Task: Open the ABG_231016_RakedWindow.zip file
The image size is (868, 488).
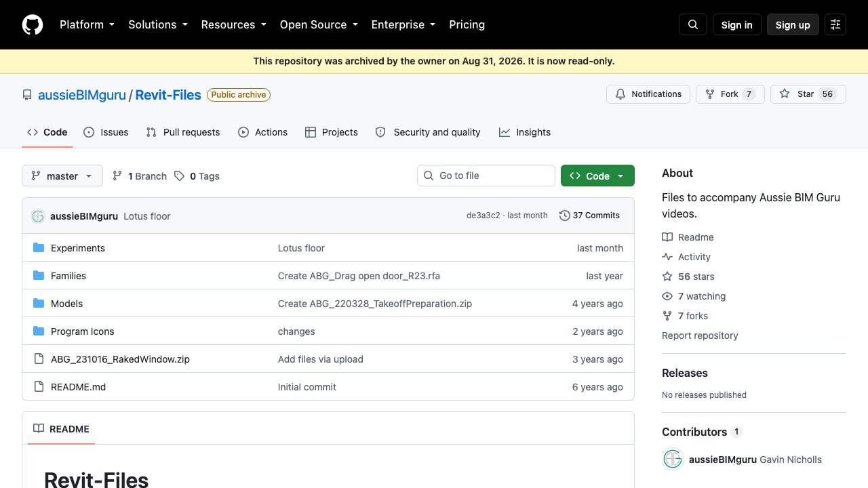Action: coord(120,359)
